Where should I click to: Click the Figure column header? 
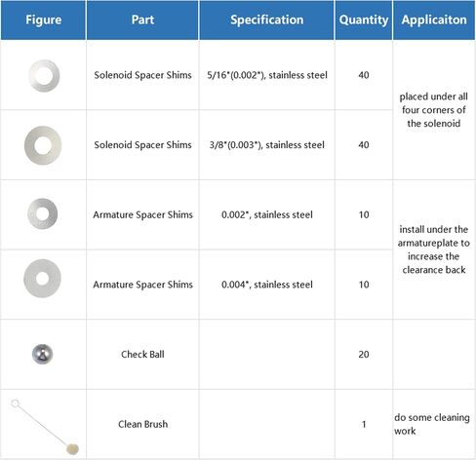(44, 19)
